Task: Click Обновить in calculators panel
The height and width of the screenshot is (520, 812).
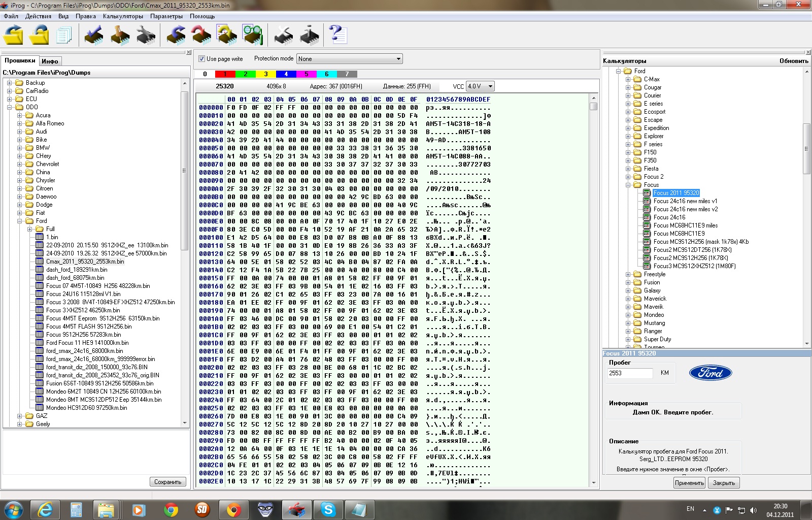Action: 794,61
